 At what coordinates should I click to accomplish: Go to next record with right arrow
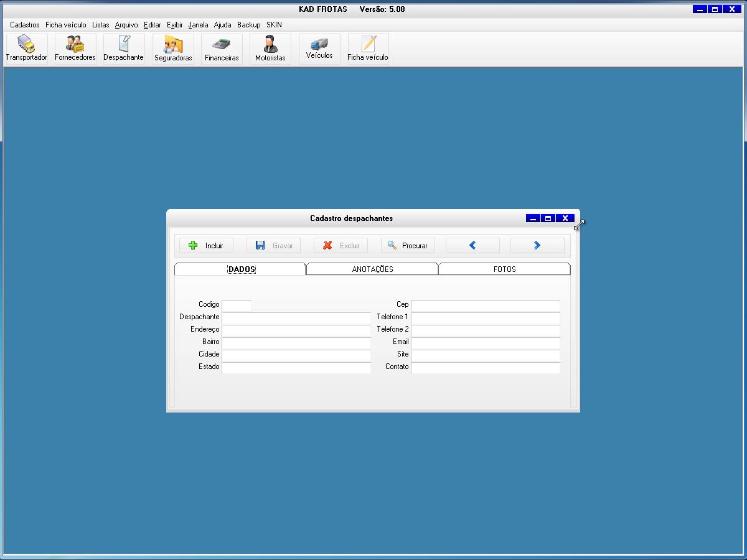point(537,246)
